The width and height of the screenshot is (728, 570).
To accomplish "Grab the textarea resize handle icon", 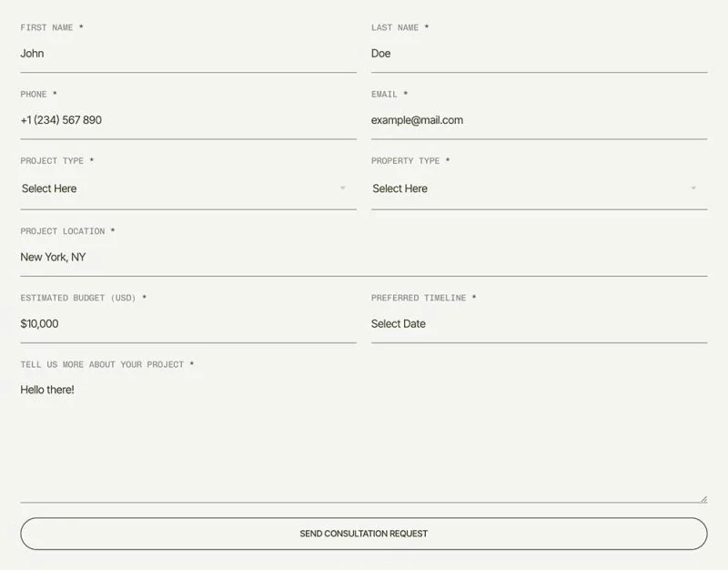I will pos(703,499).
